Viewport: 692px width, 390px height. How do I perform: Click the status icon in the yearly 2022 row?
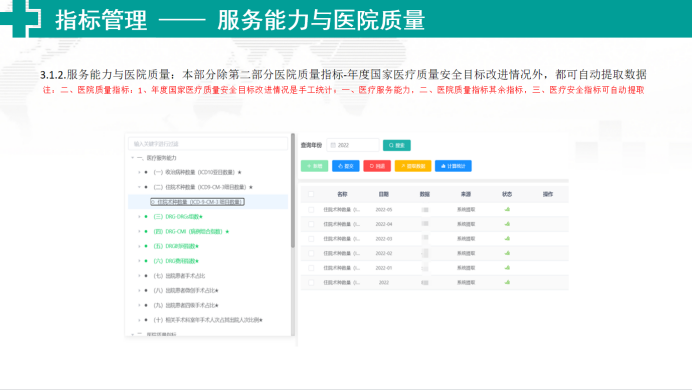click(507, 282)
